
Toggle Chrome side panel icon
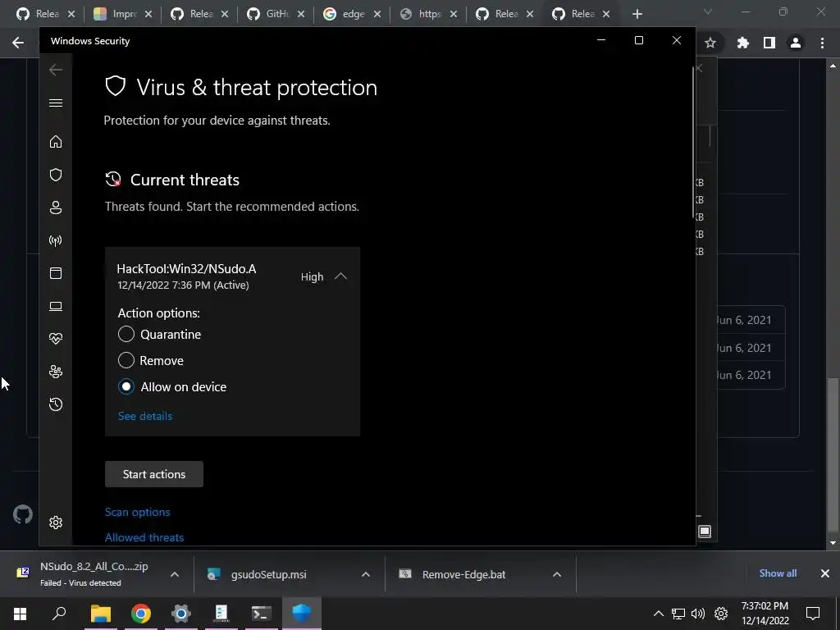pos(769,43)
